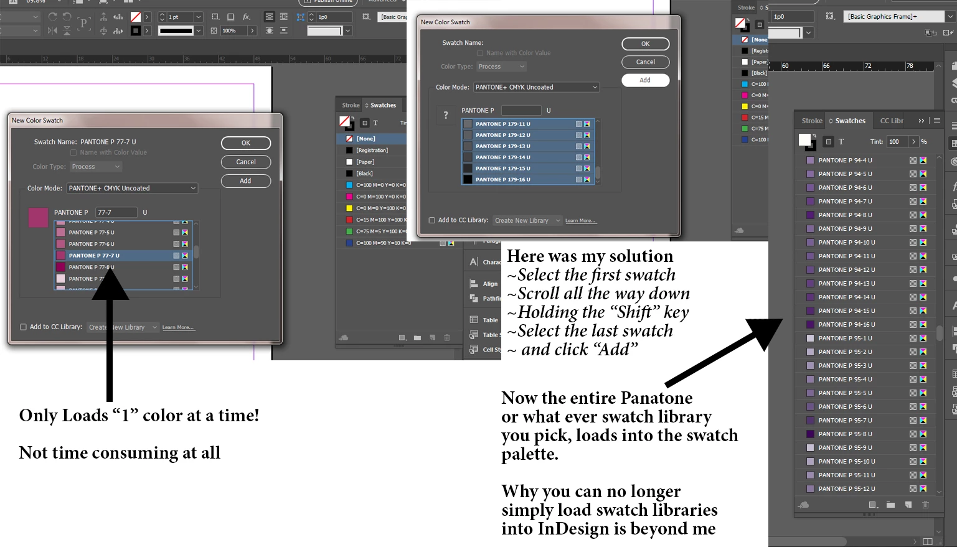Expand the Tint 100 slider arrow
Viewport: 957px width, 560px height.
tap(913, 142)
